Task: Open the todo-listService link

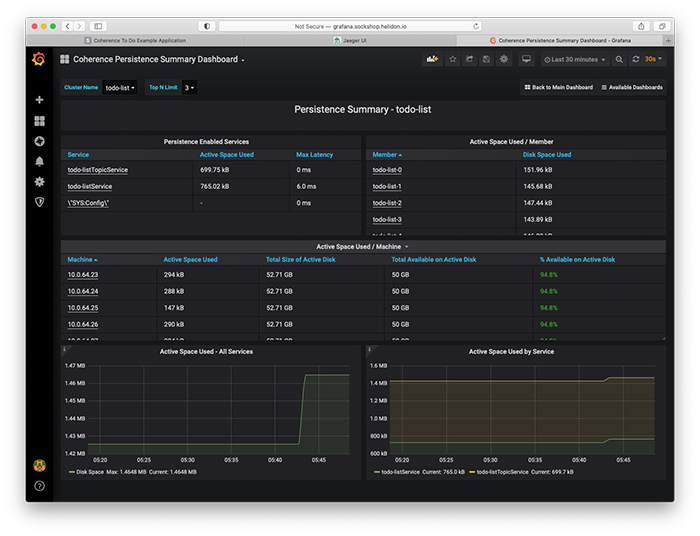Action: (90, 187)
